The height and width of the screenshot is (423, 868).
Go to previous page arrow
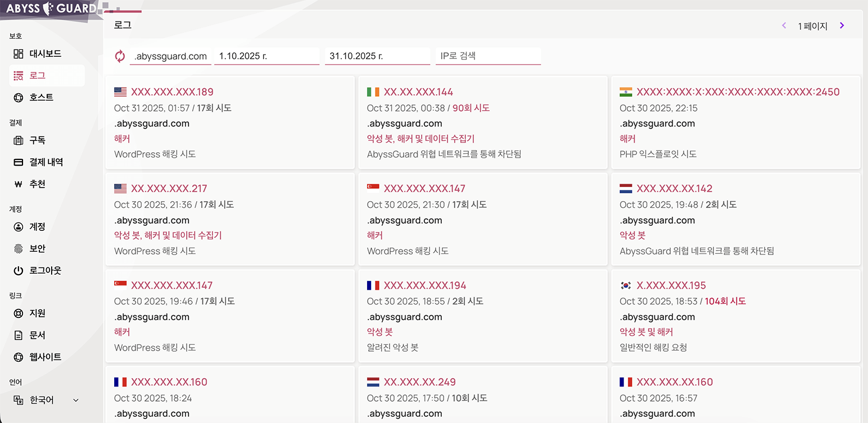pyautogui.click(x=784, y=25)
